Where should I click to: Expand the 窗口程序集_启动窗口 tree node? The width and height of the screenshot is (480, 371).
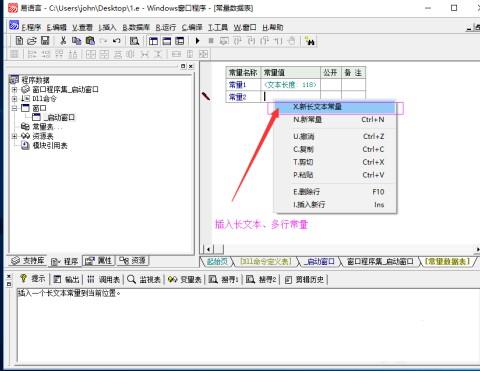click(x=14, y=90)
